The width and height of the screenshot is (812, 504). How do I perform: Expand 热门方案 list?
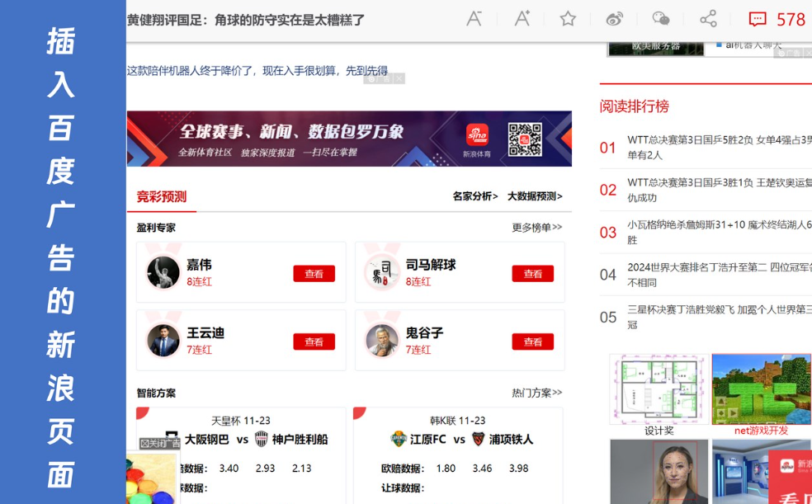tap(536, 393)
